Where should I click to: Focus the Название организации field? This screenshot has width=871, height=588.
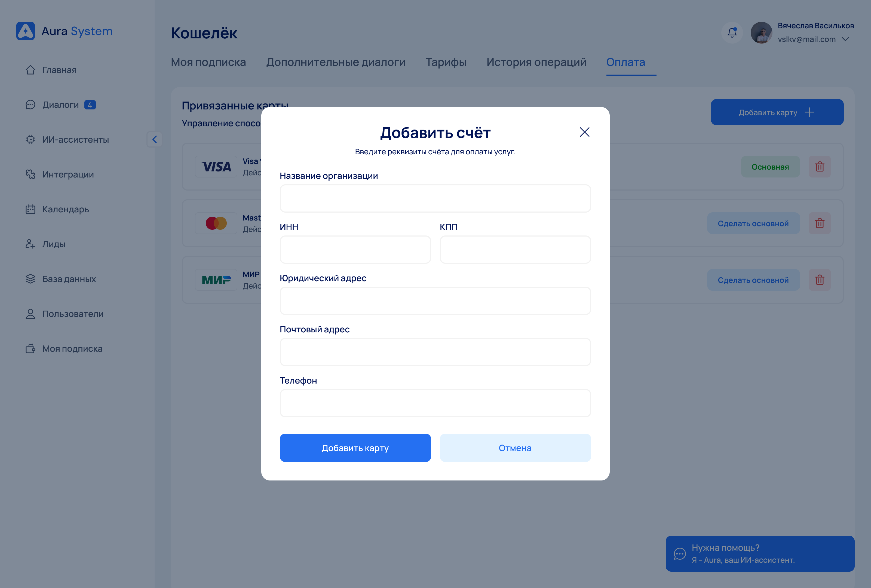coord(435,199)
